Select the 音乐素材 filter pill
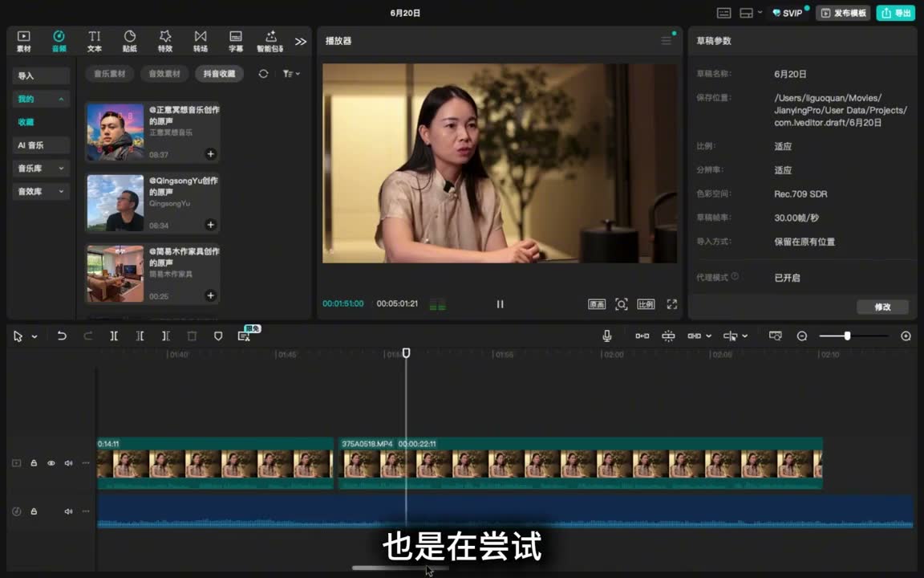 110,74
